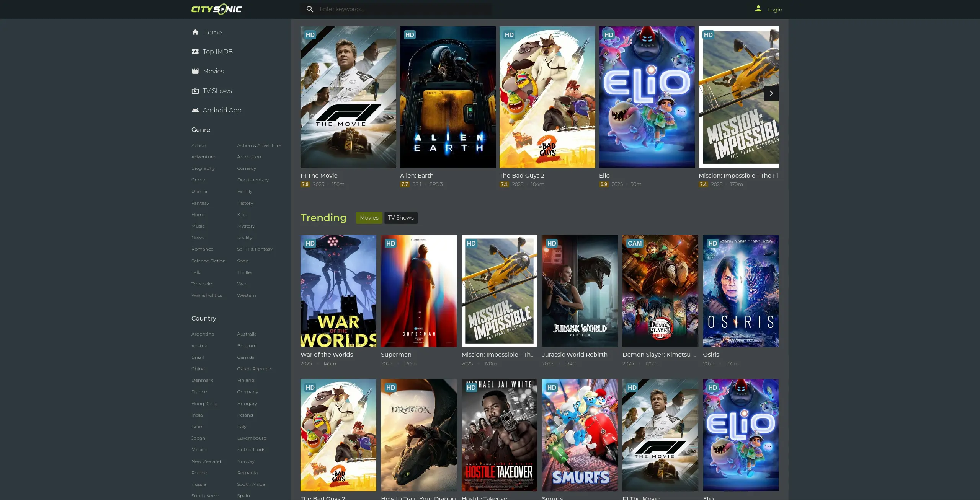The width and height of the screenshot is (980, 500).
Task: Select the Science Fiction genre
Action: click(208, 261)
